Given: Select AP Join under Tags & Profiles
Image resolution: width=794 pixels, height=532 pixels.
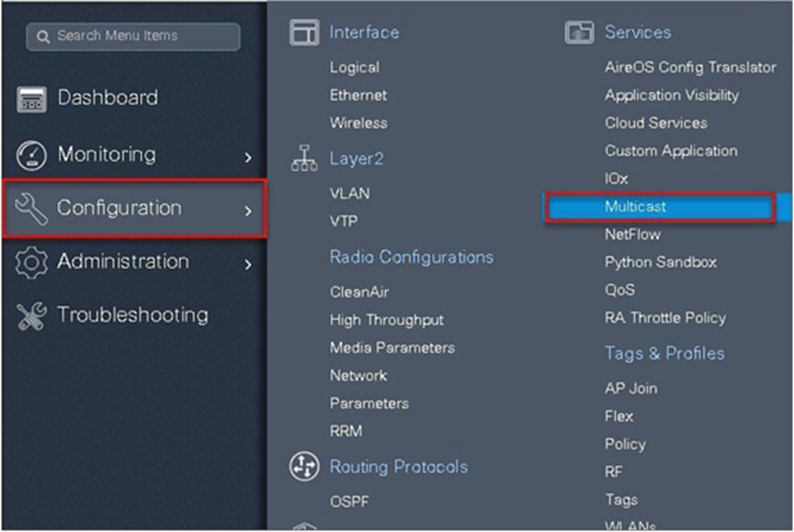Looking at the screenshot, I should (x=630, y=389).
